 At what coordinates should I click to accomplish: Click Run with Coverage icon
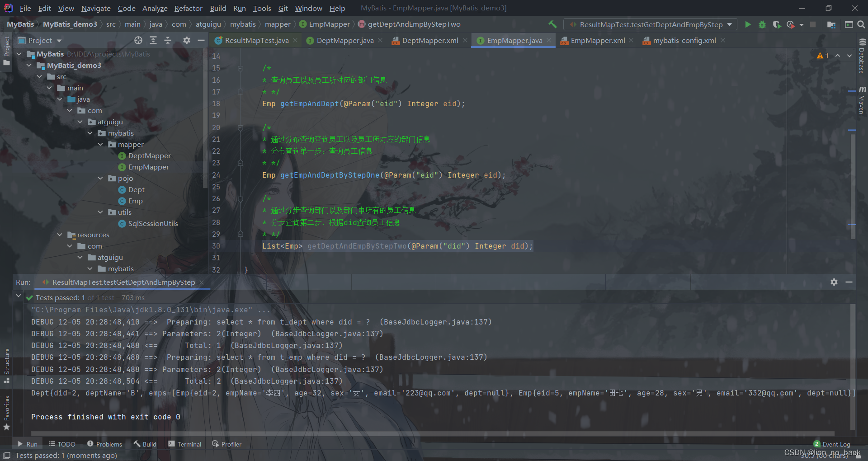[x=777, y=24]
